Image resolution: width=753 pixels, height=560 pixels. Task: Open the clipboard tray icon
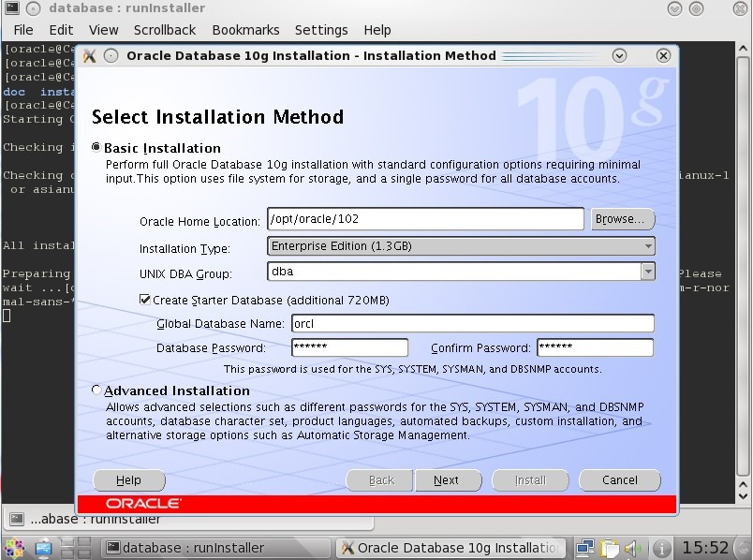coord(611,548)
